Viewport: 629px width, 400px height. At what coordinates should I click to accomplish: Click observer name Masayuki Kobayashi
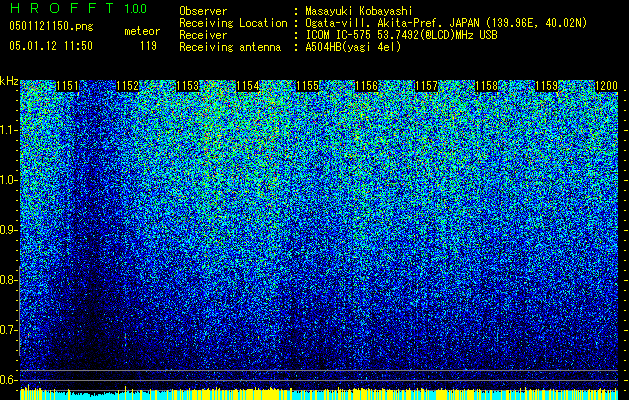[359, 11]
